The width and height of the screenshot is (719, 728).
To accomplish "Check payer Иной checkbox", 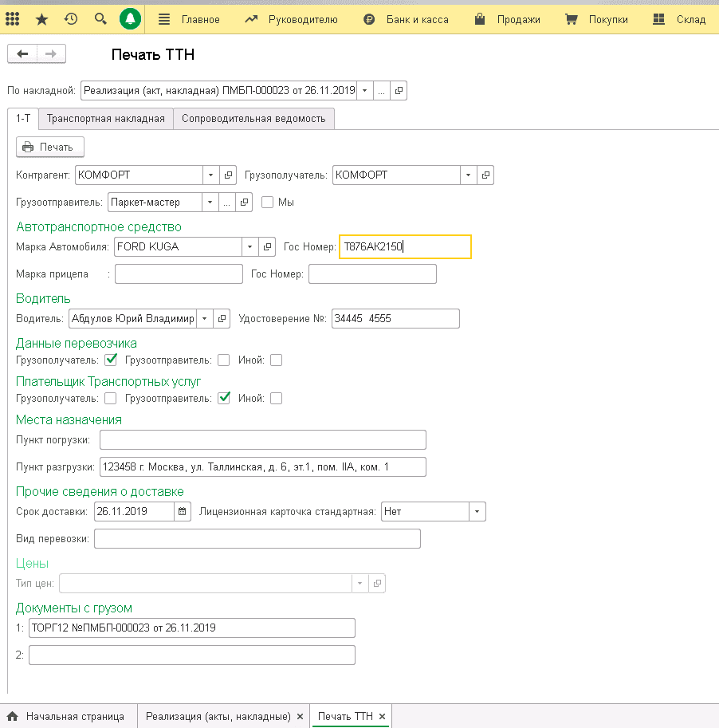I will pos(276,399).
